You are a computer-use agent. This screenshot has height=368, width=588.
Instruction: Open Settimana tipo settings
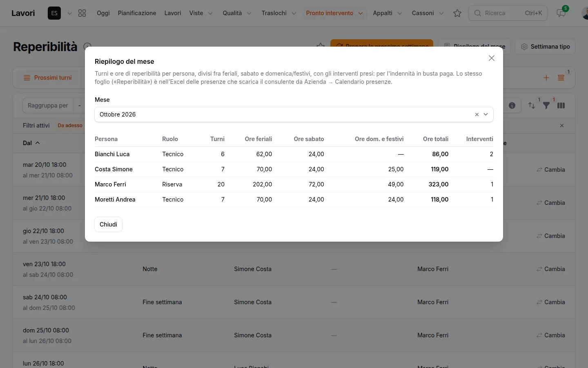click(545, 47)
